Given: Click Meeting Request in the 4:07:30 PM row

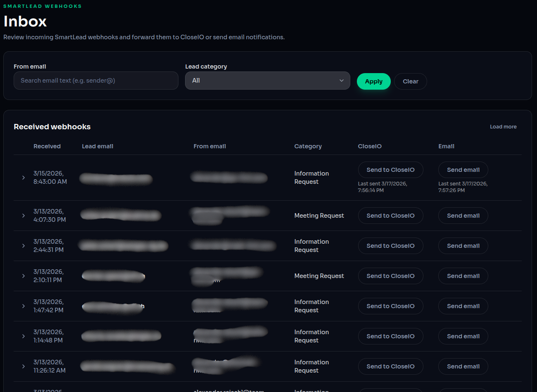Looking at the screenshot, I should 319,216.
